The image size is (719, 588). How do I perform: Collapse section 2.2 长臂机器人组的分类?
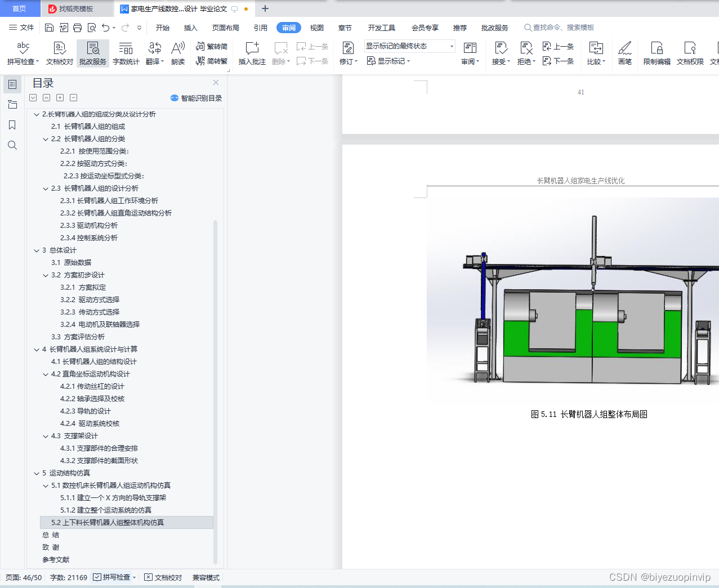point(46,139)
